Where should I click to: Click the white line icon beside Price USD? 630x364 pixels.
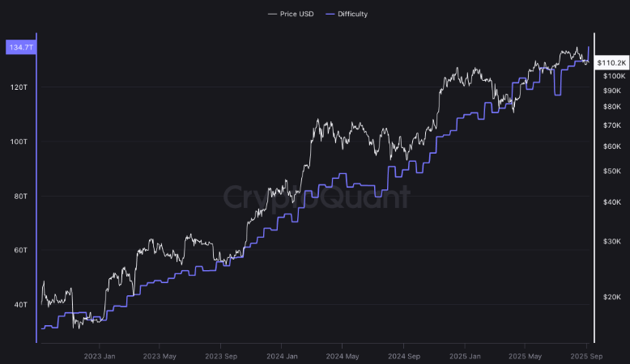(271, 14)
